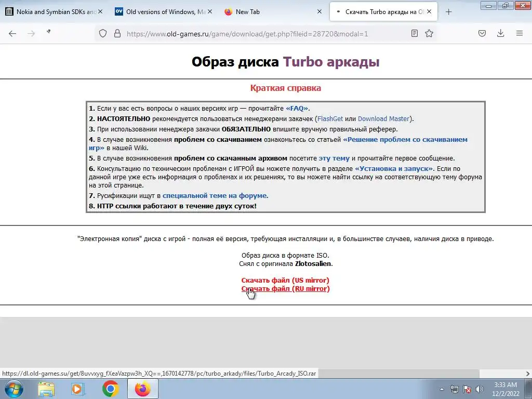Click the stop/reload button in toolbar

click(x=49, y=32)
